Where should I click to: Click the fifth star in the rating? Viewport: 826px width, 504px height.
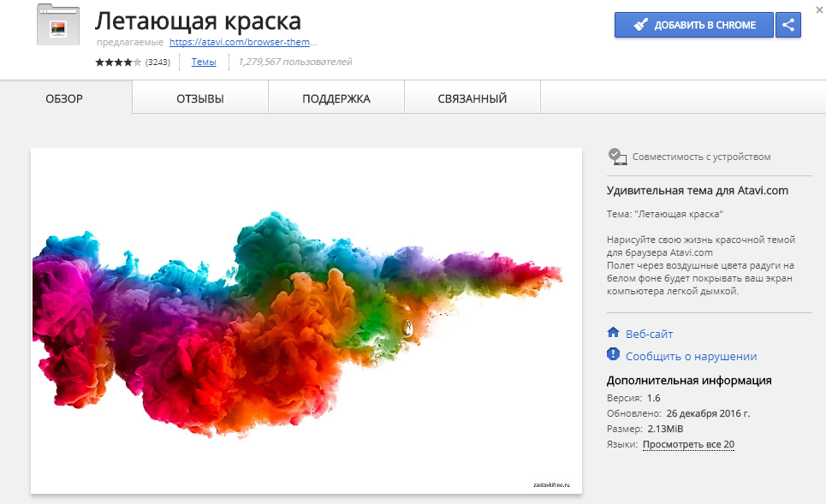tap(137, 62)
